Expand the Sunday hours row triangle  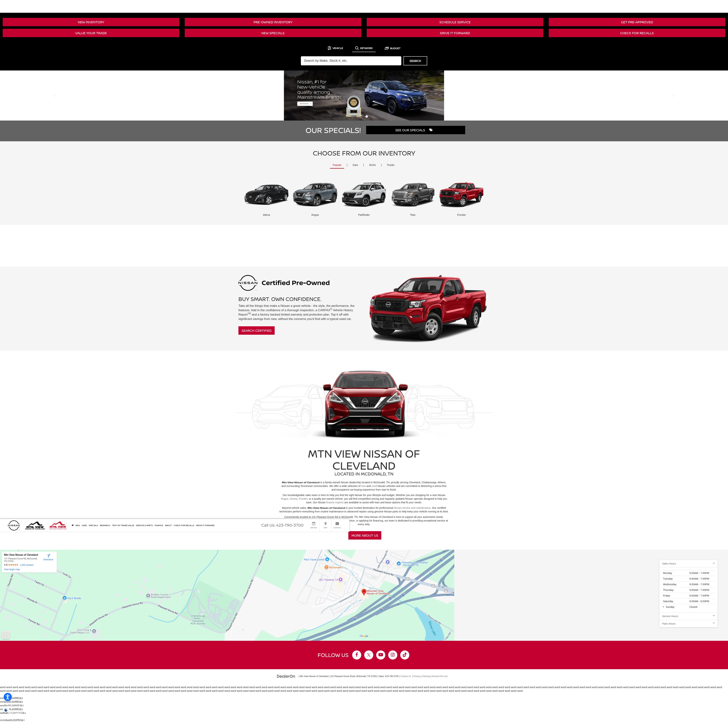tap(663, 607)
